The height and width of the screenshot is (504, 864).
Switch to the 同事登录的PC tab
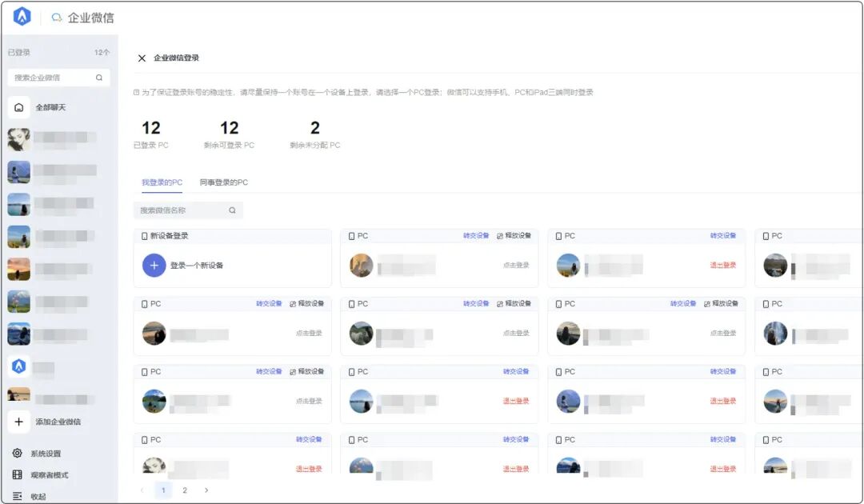click(x=224, y=182)
